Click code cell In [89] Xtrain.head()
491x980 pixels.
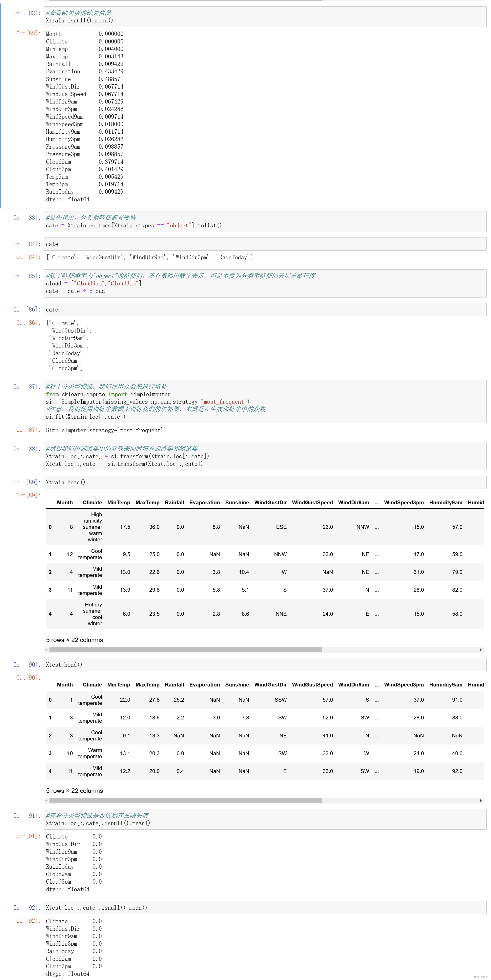265,482
